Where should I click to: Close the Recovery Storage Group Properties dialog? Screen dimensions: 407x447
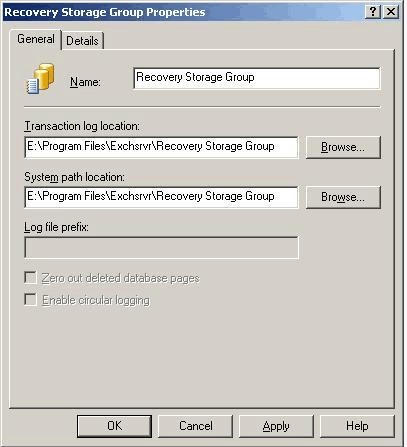[391, 12]
